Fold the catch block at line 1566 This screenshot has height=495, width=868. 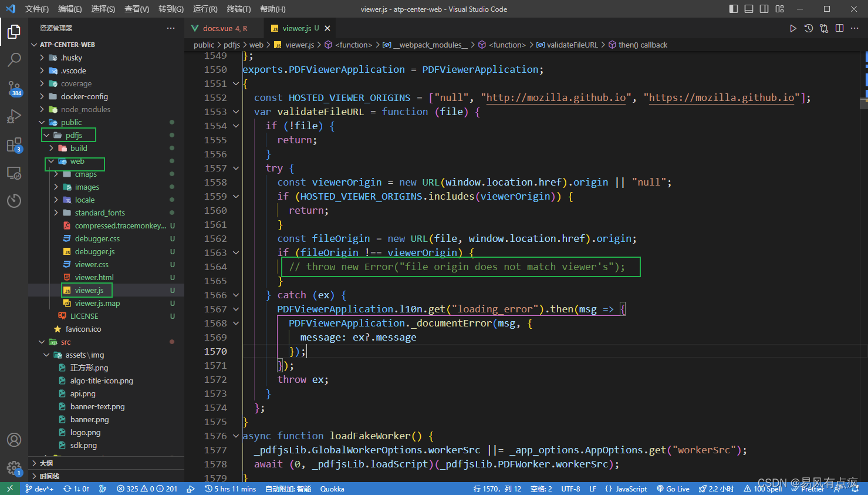(236, 295)
